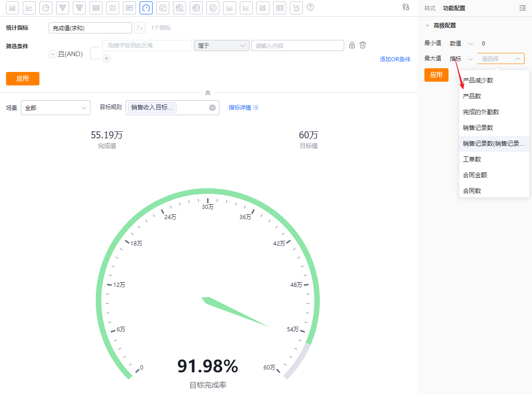Toggle the AND condition minus circle

[x=52, y=54]
